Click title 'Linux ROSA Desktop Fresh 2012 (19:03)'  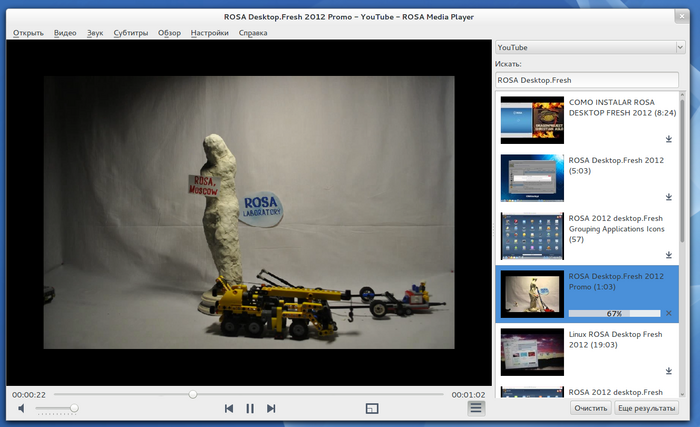pyautogui.click(x=615, y=339)
